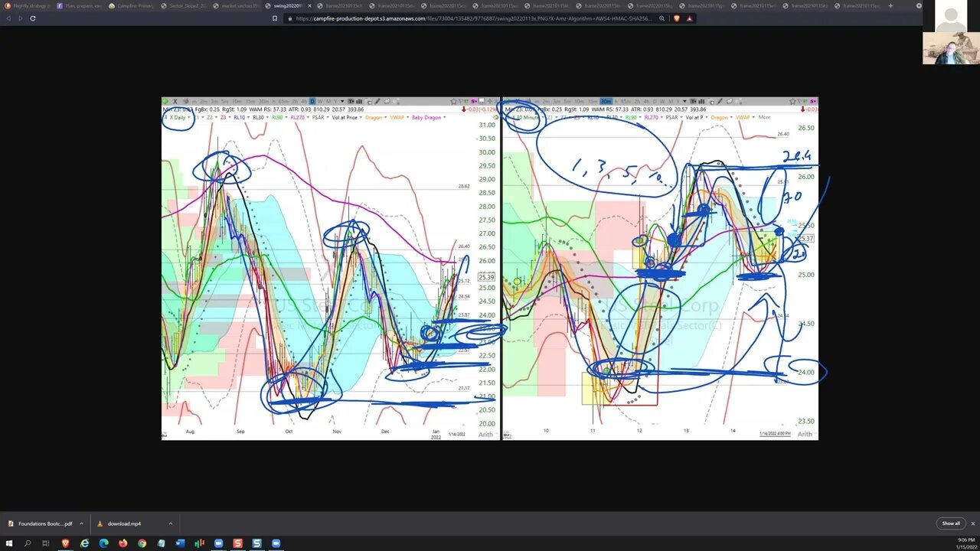The height and width of the screenshot is (551, 980).
Task: Toggle RL10 indicator in left chart
Action: [x=240, y=117]
